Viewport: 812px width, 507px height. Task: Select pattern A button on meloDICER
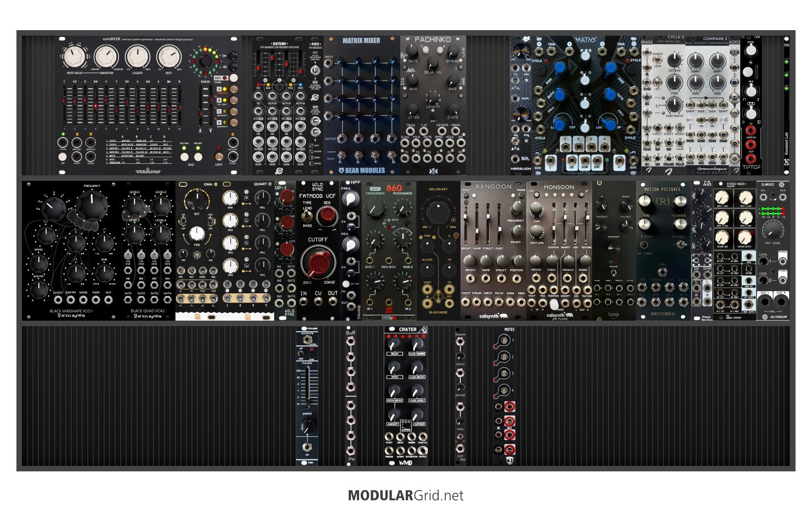pos(233,89)
